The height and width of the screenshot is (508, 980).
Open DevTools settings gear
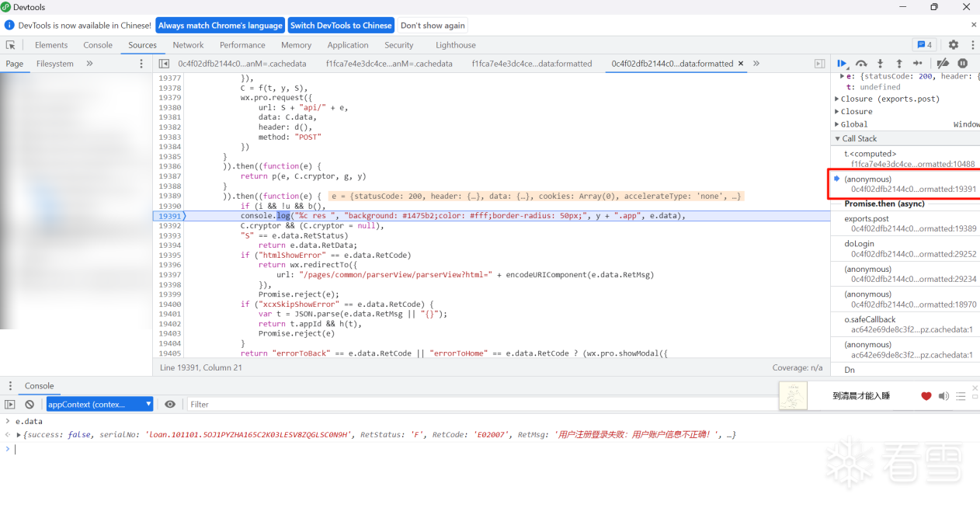954,45
